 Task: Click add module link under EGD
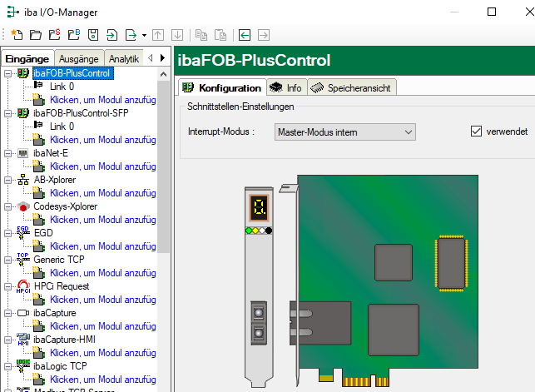(x=103, y=246)
